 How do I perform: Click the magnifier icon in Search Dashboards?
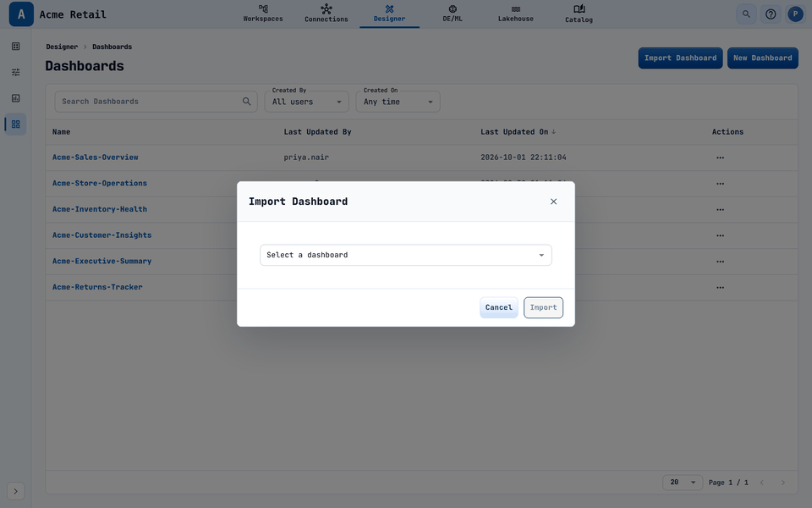[246, 102]
